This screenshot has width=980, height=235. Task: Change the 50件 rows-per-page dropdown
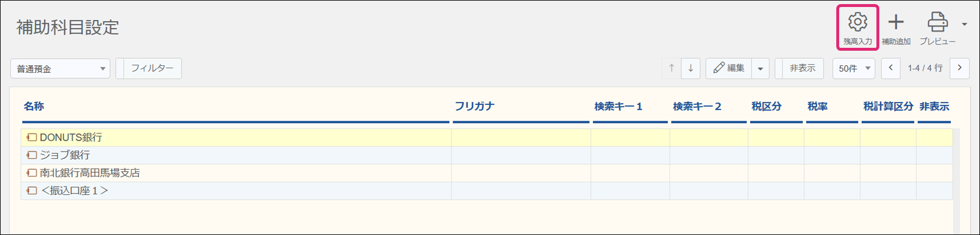tap(854, 68)
